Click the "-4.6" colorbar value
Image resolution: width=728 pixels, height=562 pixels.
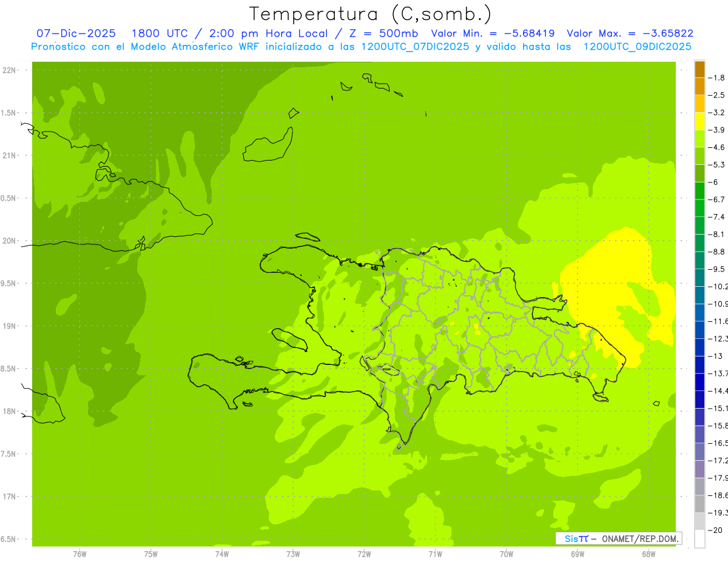716,147
